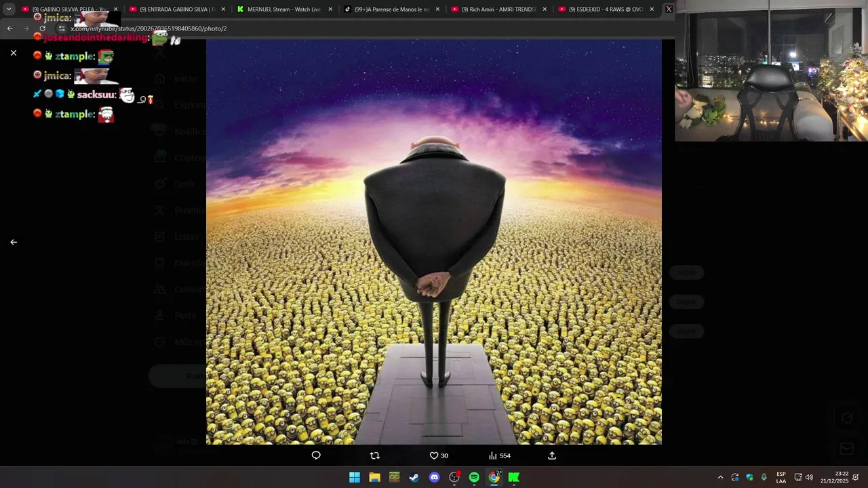Switch to GABINO SILVVA PELEA YouTube tab
868x488 pixels.
tap(70, 9)
